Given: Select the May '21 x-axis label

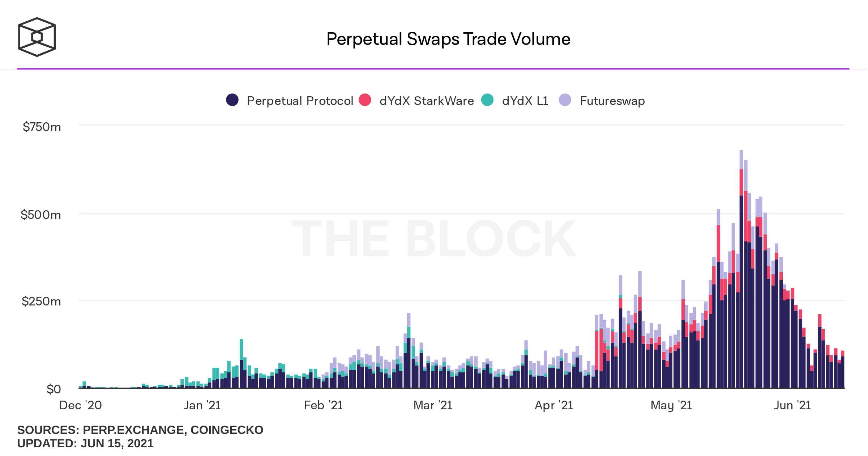Looking at the screenshot, I should tap(671, 405).
